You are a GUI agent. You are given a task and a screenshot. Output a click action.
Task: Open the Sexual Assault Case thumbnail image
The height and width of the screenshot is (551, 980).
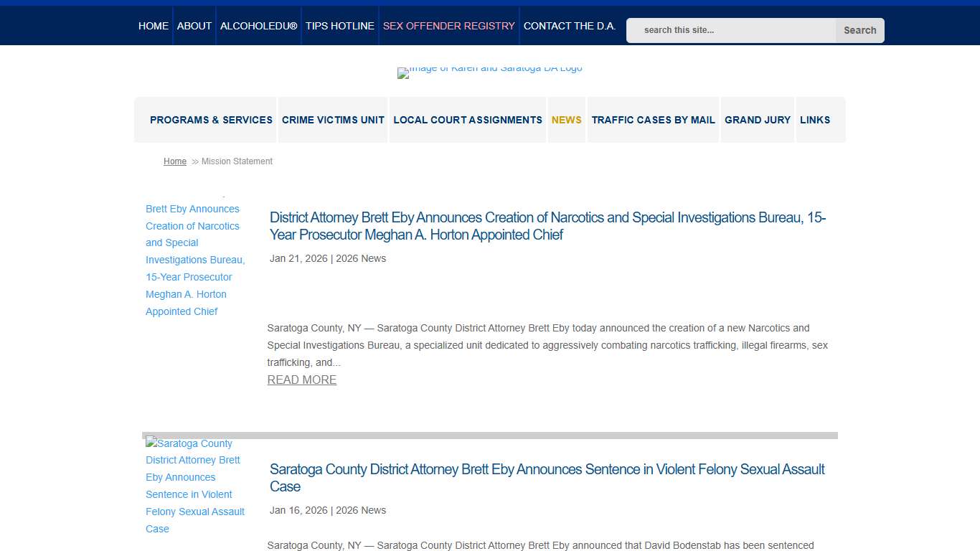point(195,486)
